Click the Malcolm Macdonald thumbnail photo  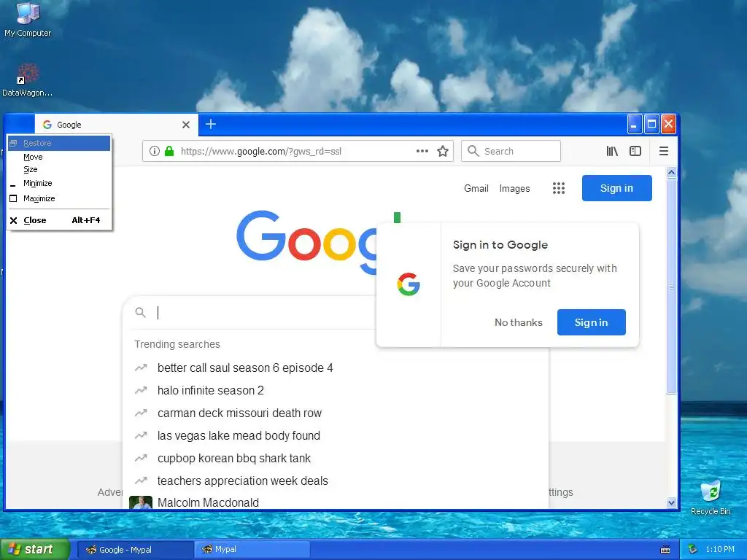tap(141, 502)
